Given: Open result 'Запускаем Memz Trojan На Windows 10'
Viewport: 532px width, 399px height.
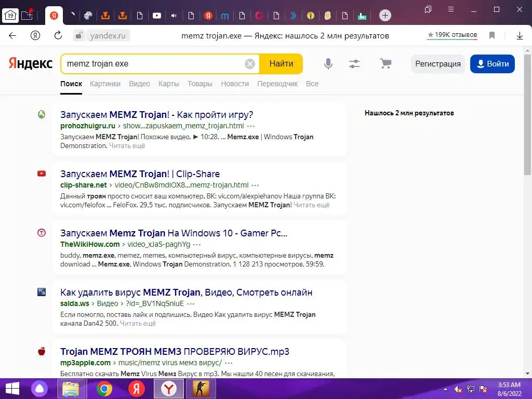Looking at the screenshot, I should [x=174, y=233].
